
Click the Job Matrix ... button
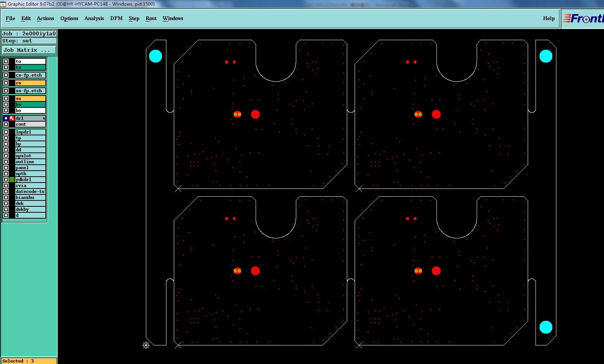pos(29,50)
